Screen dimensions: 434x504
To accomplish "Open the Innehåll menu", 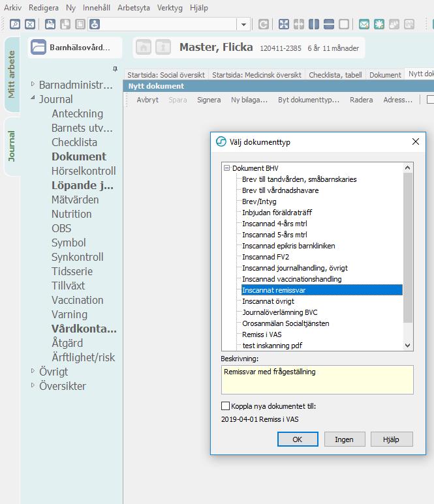I will click(x=96, y=8).
